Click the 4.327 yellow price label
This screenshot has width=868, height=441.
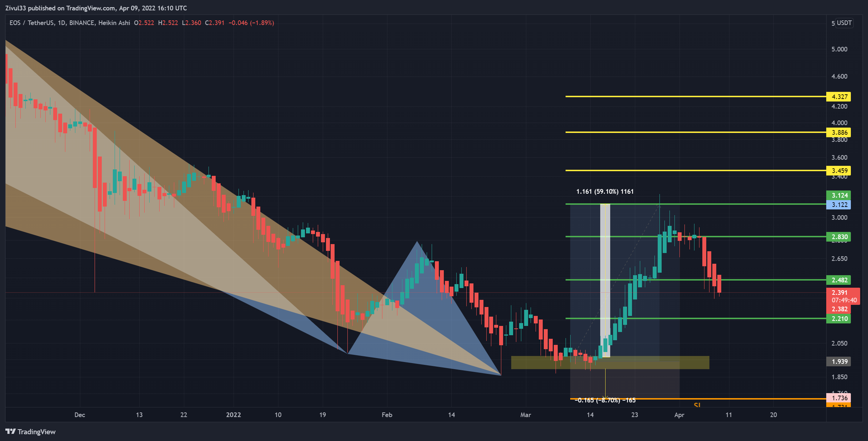pos(839,96)
